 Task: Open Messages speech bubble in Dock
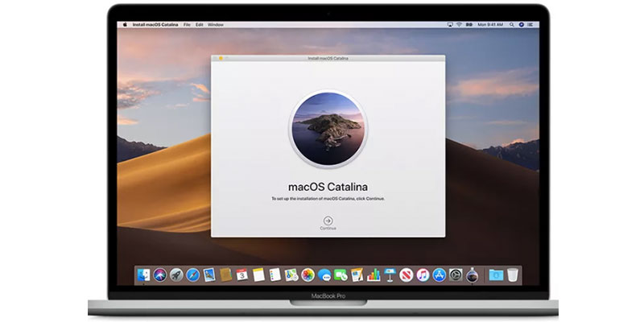(x=324, y=275)
